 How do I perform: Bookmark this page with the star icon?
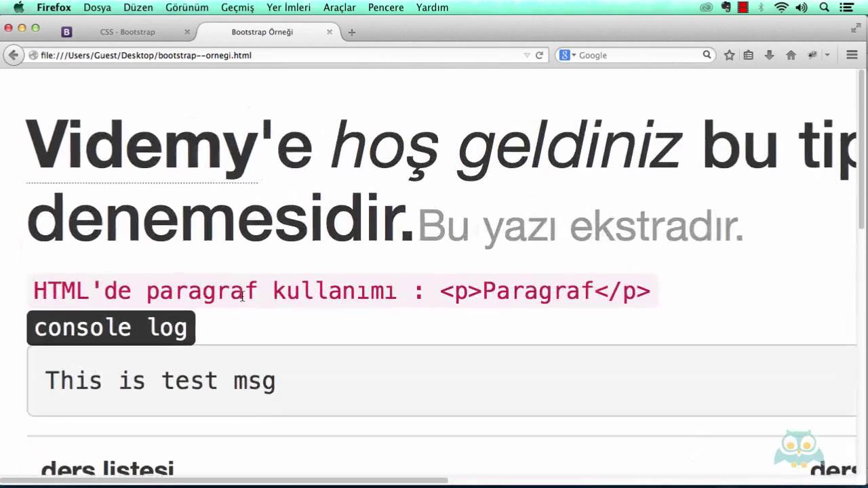coord(729,56)
